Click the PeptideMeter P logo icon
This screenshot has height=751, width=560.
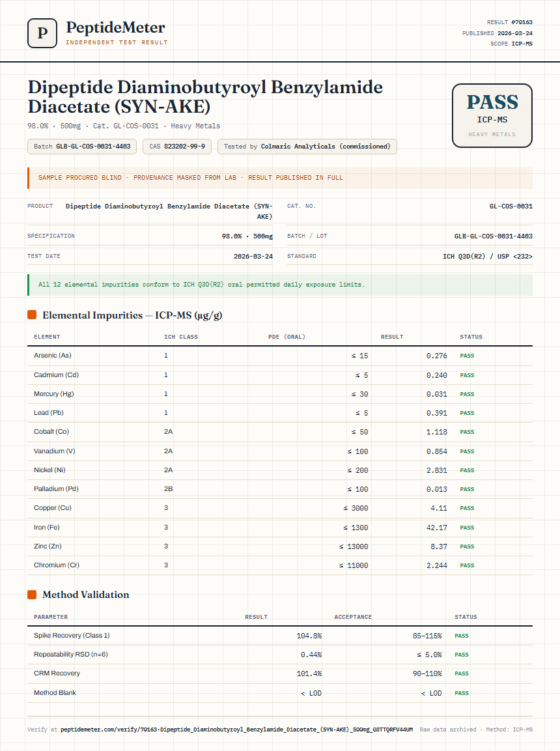click(42, 33)
